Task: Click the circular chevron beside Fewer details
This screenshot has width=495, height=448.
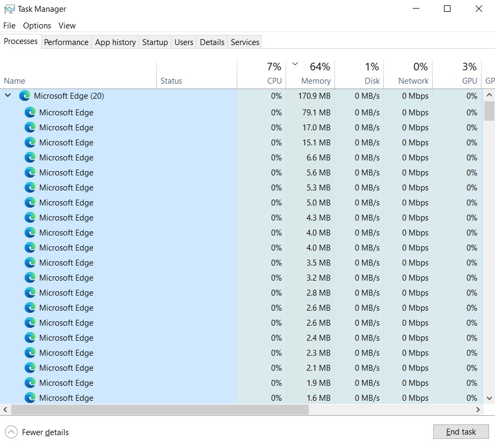Action: (11, 432)
